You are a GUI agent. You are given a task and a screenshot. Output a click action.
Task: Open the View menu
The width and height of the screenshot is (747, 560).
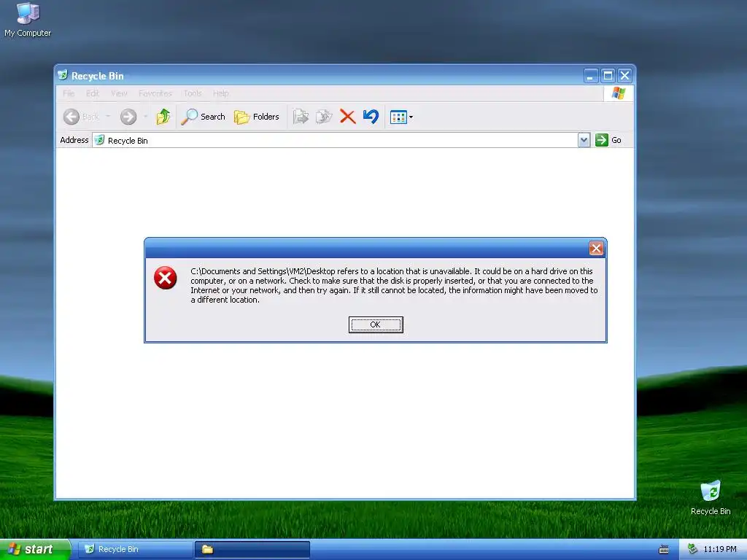119,93
